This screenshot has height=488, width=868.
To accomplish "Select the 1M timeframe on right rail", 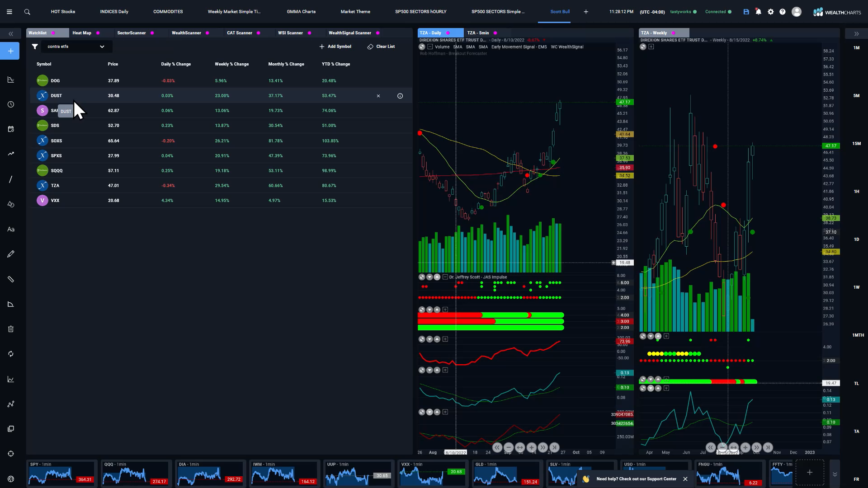I will (856, 48).
